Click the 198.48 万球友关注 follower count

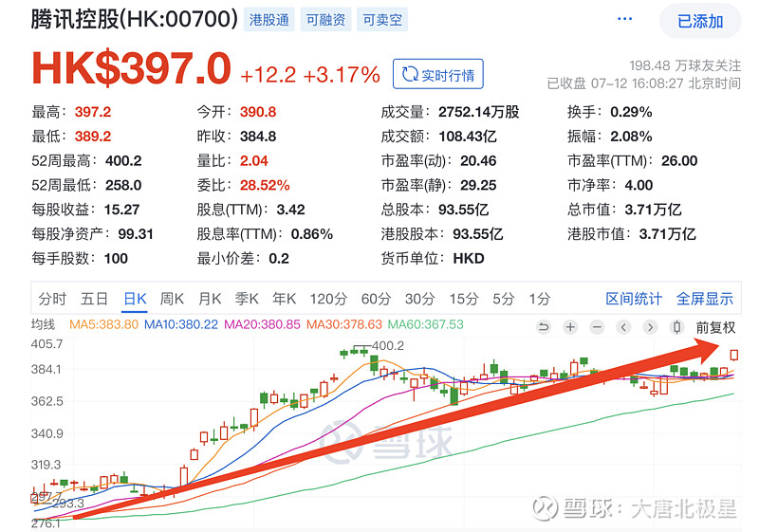pos(685,65)
